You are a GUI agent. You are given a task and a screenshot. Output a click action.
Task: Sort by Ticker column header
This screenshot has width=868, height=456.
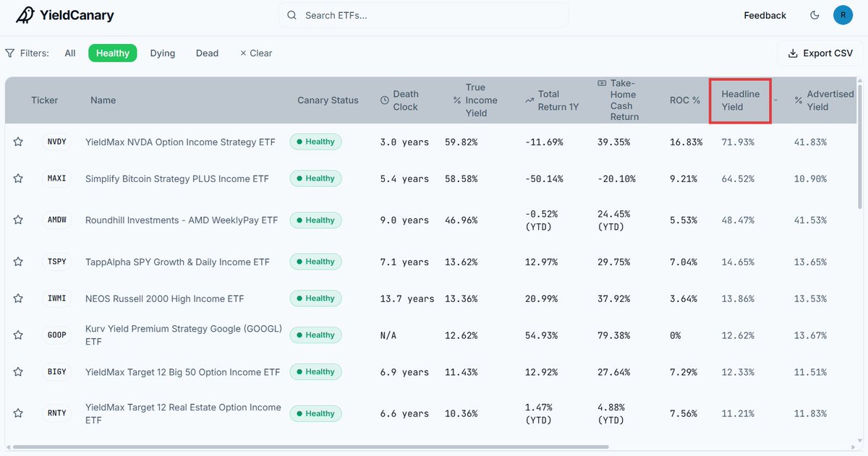(x=44, y=100)
